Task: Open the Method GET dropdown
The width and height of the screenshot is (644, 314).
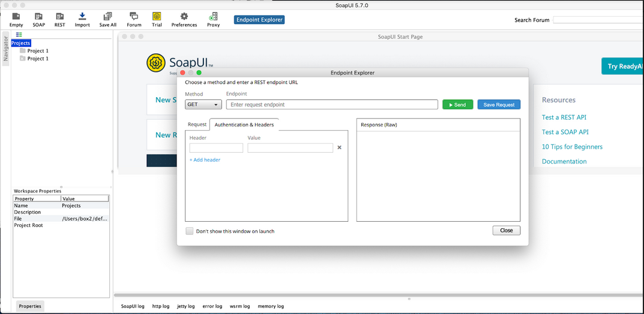Action: pos(203,104)
